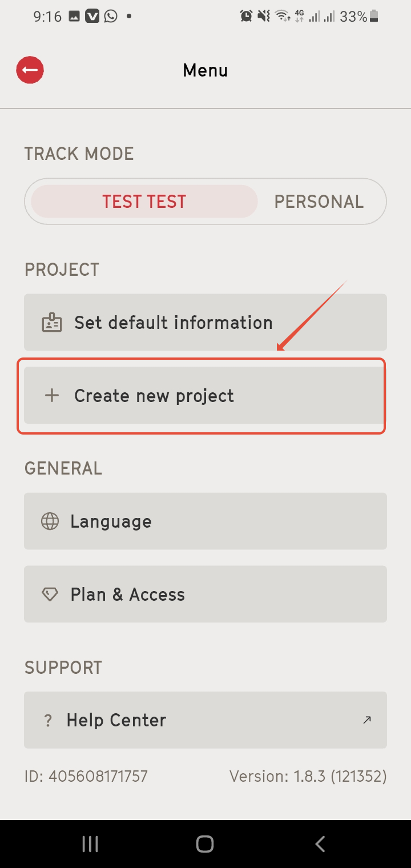Screen dimensions: 411x868
Task: Click the question mark icon for Help Center
Action: pos(49,721)
